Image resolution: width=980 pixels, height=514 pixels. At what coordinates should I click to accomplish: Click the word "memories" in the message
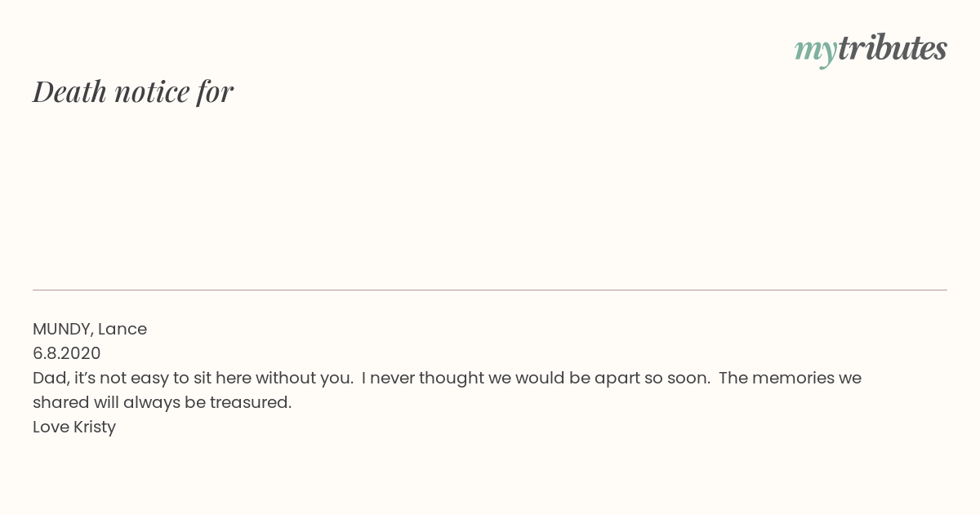(x=791, y=378)
